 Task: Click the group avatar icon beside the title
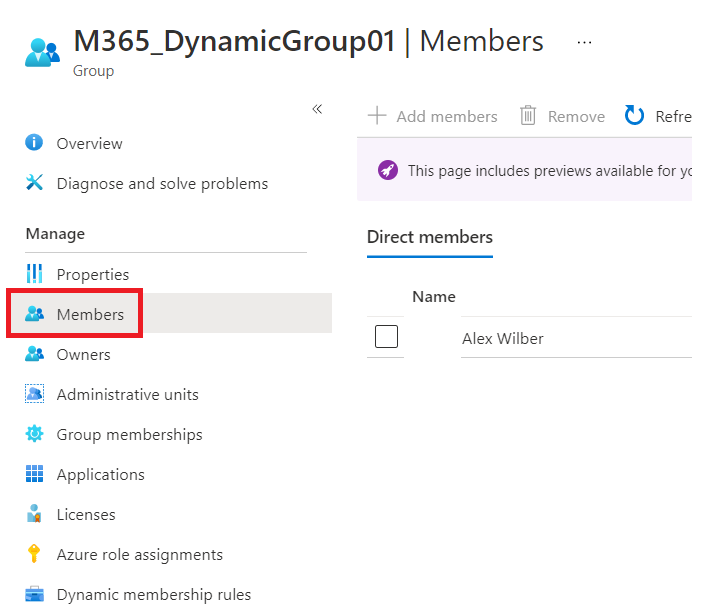click(42, 53)
